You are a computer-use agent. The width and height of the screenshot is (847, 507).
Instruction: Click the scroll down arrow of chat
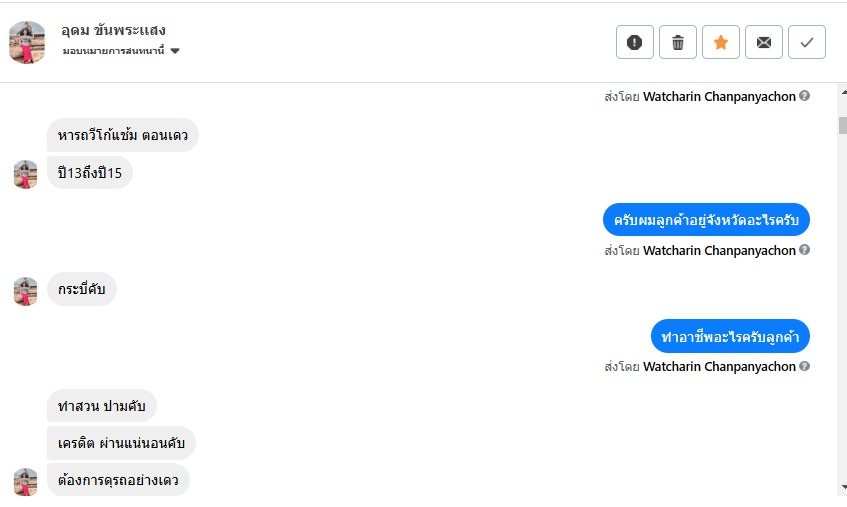[842, 487]
